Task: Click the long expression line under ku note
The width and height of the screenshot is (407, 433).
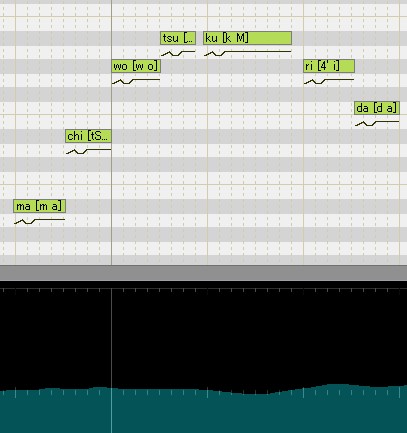Action: tap(248, 53)
